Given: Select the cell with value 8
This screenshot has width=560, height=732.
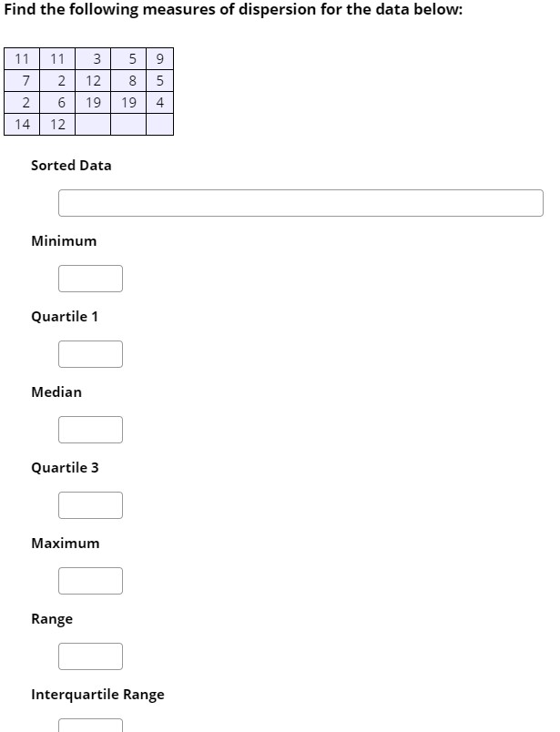Looking at the screenshot, I should [x=130, y=80].
